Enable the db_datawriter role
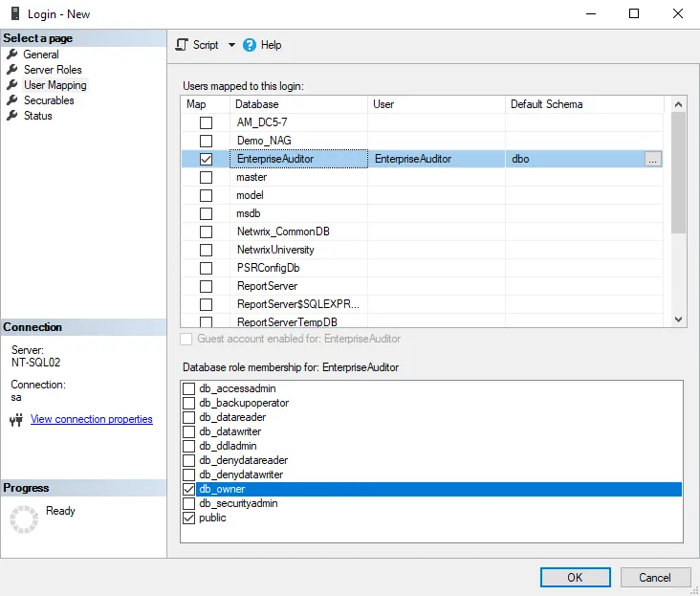 (188, 431)
